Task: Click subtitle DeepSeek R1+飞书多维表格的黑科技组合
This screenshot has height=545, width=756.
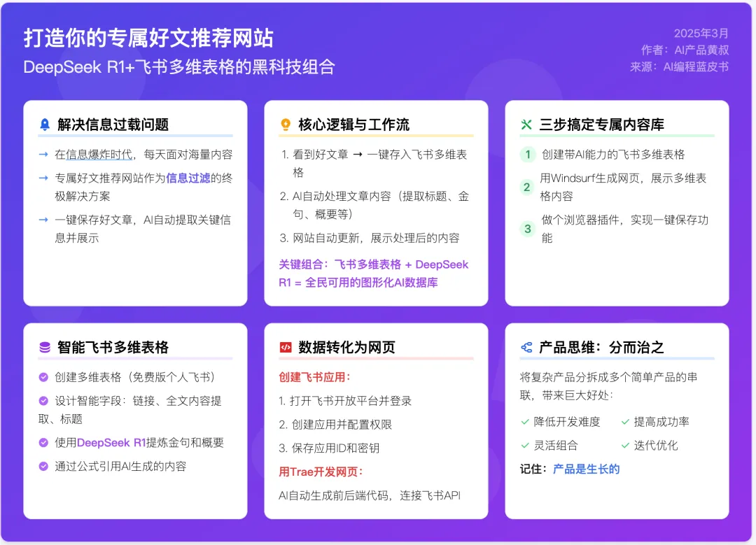Action: (179, 67)
